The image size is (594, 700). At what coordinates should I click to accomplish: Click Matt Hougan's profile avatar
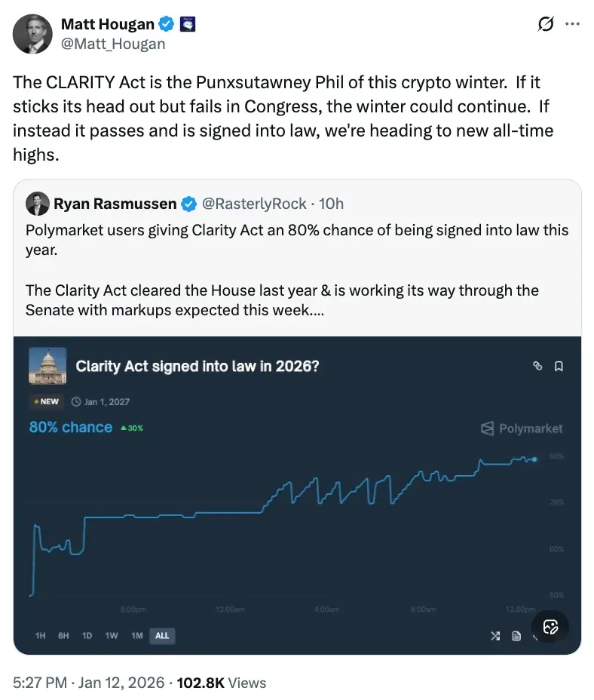click(32, 32)
